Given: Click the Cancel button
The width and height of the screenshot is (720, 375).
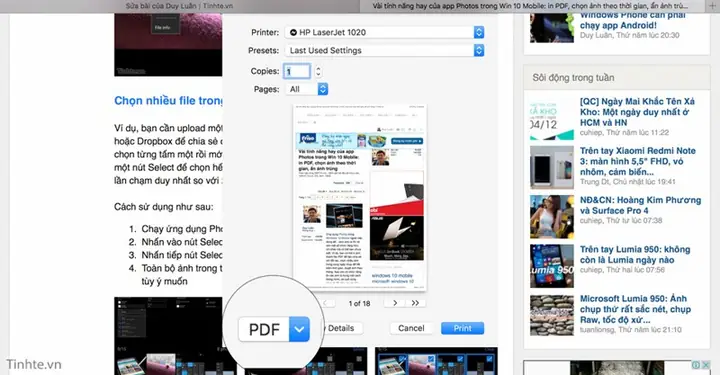Looking at the screenshot, I should (411, 328).
